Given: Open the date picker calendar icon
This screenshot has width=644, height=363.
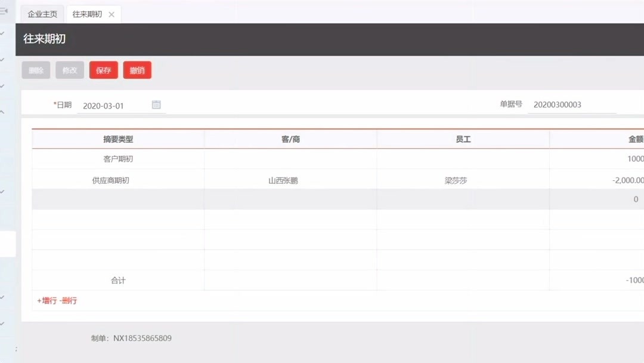Looking at the screenshot, I should coord(156,104).
